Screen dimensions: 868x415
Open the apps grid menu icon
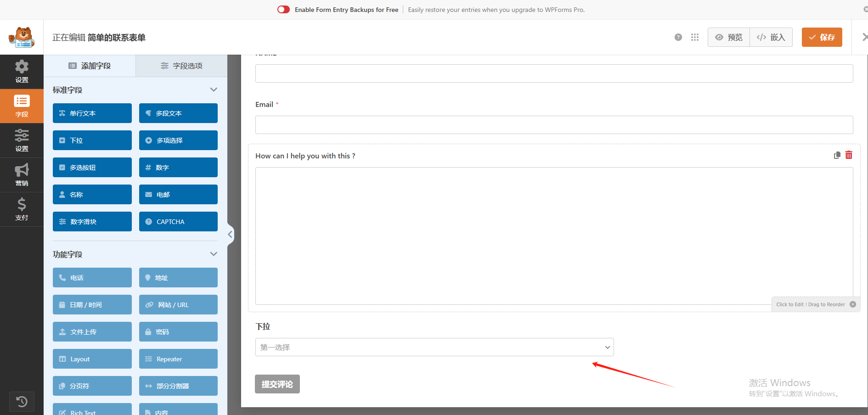click(x=694, y=37)
